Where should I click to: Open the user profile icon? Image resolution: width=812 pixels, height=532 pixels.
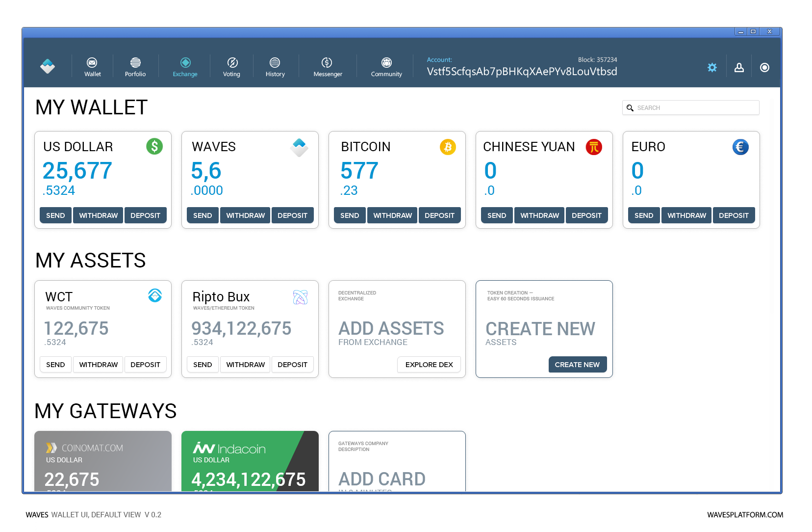739,68
